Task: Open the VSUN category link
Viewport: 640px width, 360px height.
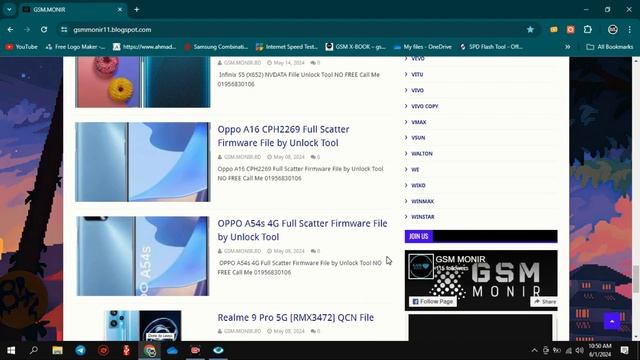Action: click(x=418, y=138)
